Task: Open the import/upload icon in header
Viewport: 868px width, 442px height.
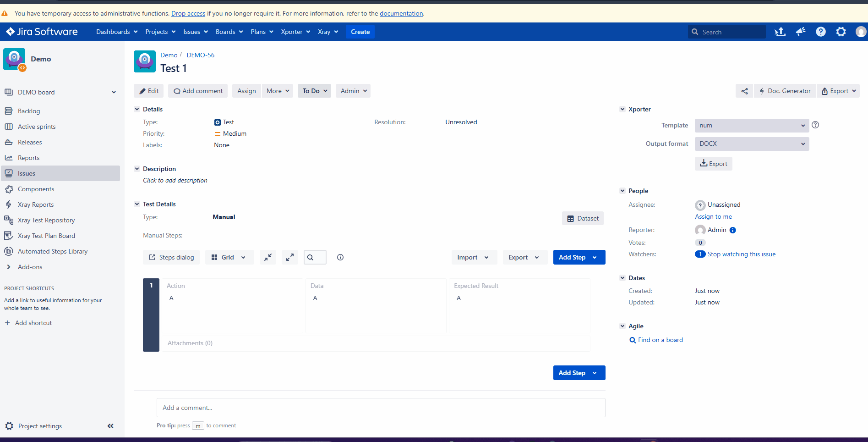Action: [780, 32]
